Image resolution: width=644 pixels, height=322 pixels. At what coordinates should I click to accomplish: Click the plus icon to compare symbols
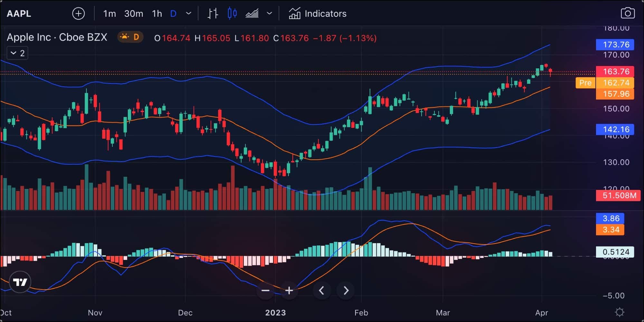(x=78, y=14)
